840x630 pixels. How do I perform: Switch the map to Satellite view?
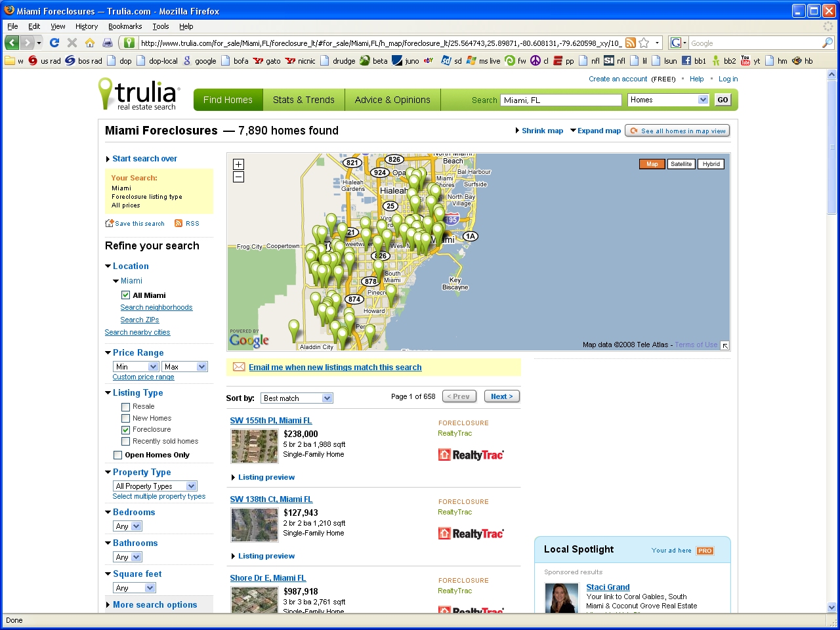tap(681, 164)
